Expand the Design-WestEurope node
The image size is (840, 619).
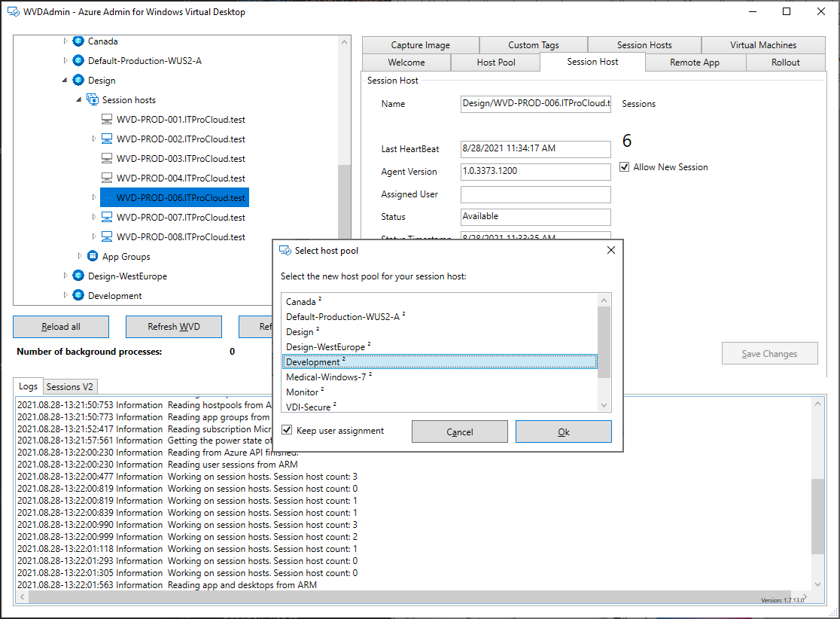65,276
